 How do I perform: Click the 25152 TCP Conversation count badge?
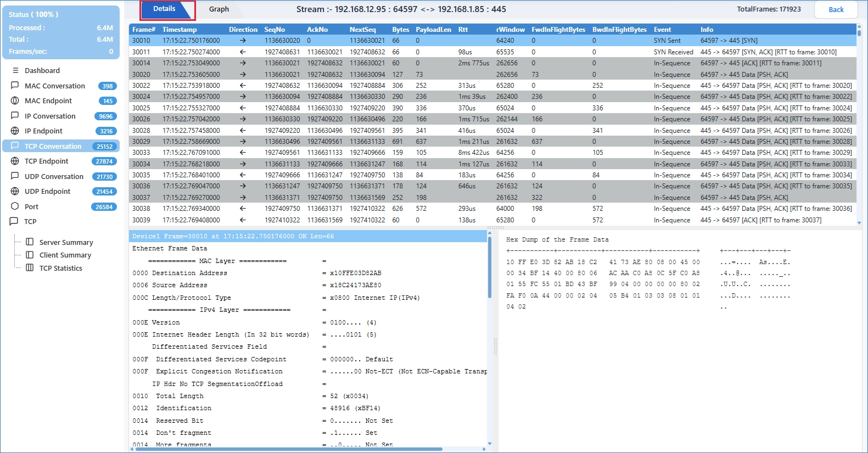click(104, 147)
